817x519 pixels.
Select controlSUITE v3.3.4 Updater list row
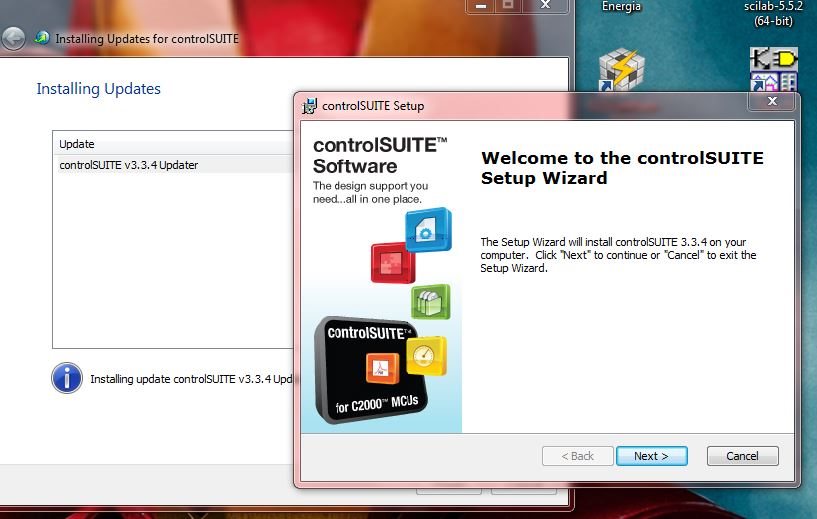point(174,165)
